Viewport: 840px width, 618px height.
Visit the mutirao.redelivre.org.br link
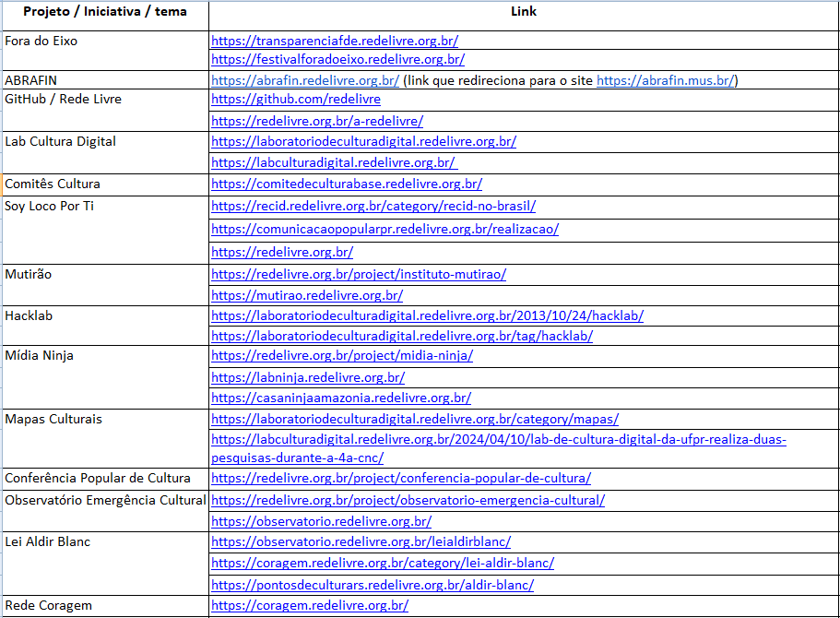pos(307,295)
